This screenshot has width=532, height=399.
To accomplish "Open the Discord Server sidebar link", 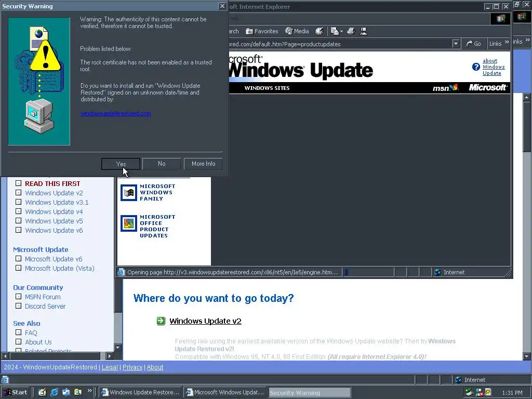I will tap(45, 306).
